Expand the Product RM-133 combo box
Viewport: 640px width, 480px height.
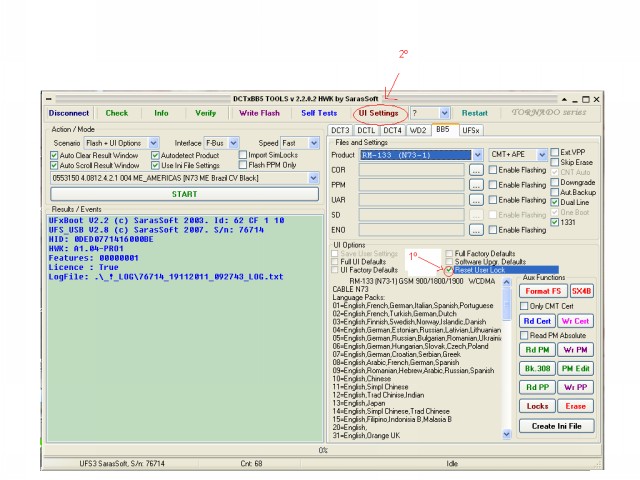click(x=477, y=155)
